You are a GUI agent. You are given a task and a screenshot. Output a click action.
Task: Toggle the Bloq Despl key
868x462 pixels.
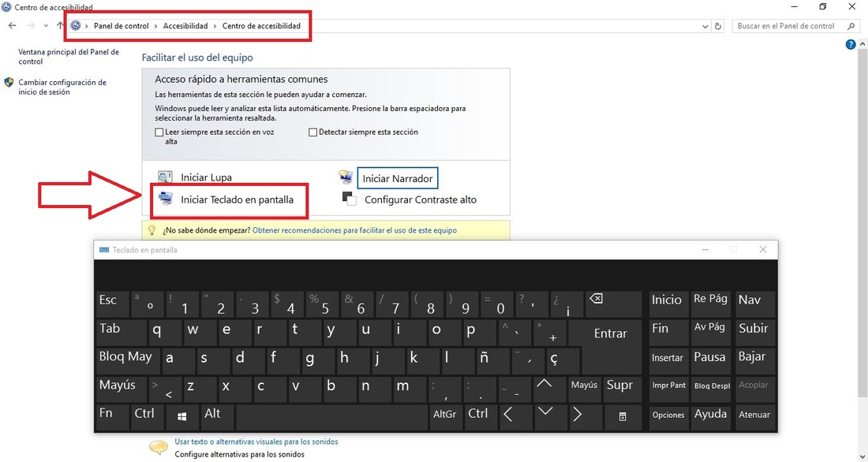coord(712,389)
